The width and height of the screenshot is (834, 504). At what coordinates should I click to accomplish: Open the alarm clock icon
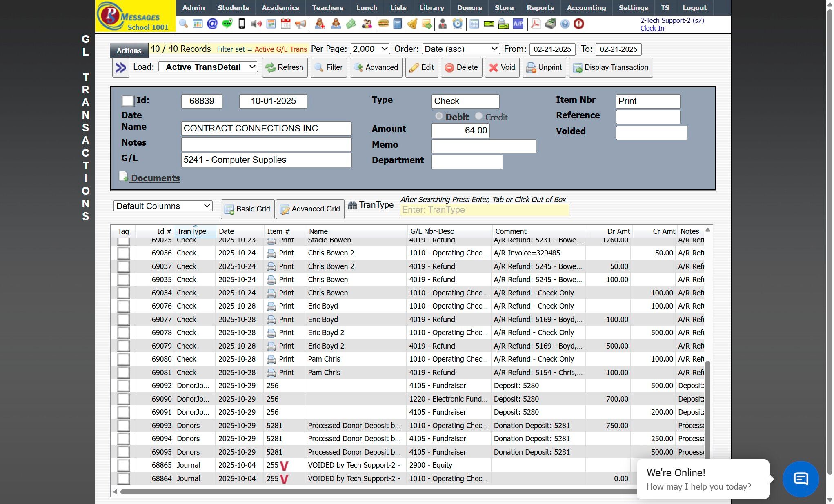pos(458,24)
